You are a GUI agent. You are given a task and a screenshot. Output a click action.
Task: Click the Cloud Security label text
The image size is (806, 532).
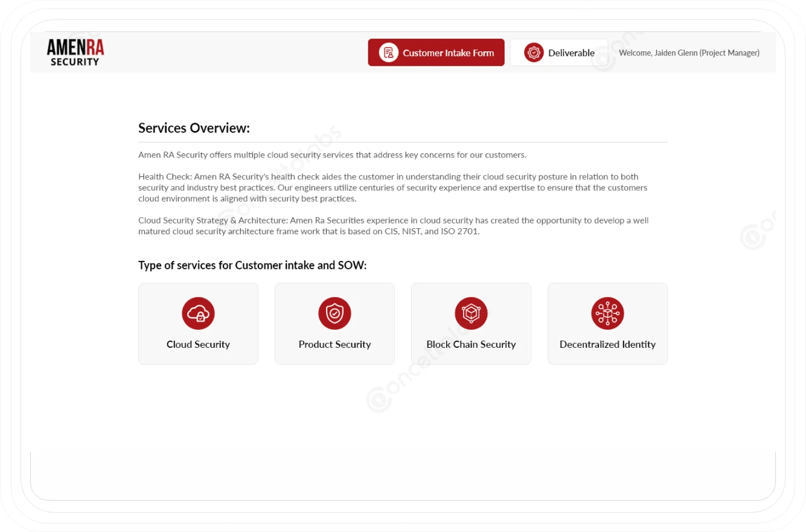click(x=198, y=344)
